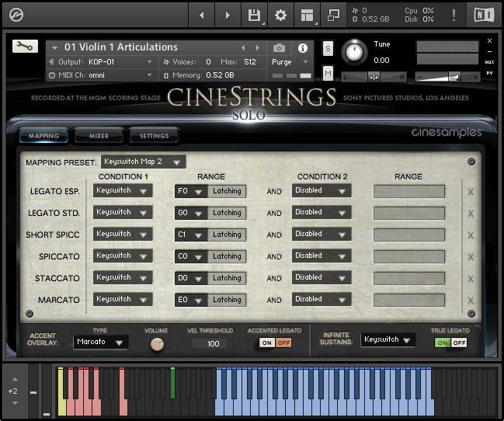Open LEGATO STD. G0 key dropdown

(x=191, y=213)
